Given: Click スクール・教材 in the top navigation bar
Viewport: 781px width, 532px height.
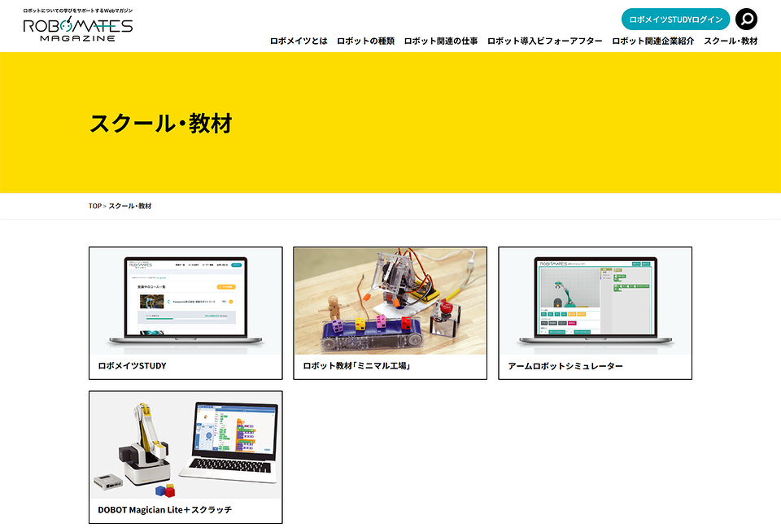Looking at the screenshot, I should (x=730, y=41).
